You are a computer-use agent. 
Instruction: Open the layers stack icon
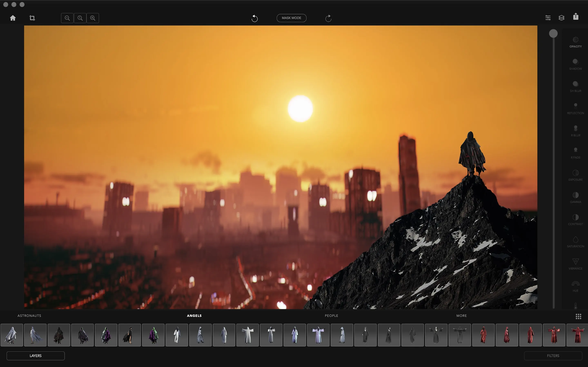561,18
